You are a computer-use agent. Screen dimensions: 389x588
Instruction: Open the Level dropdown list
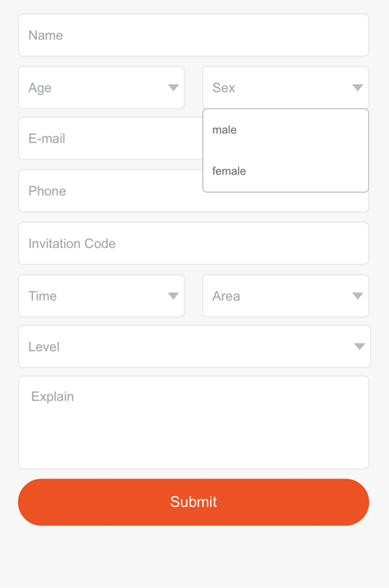point(194,347)
